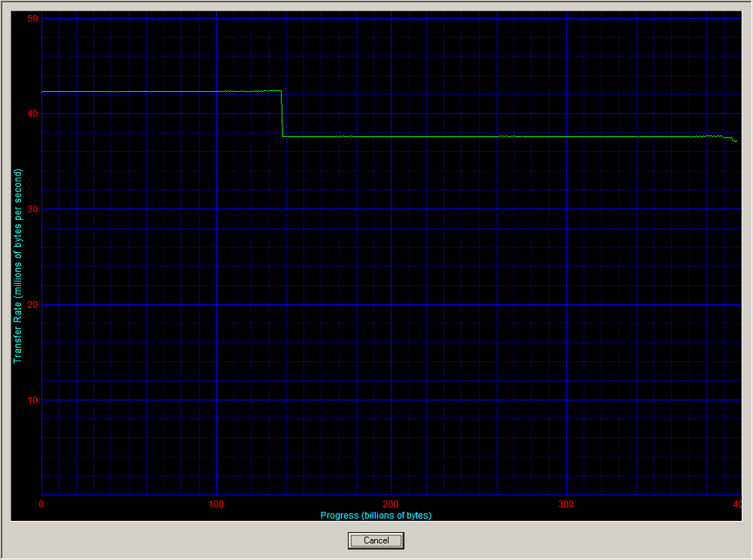Click the x-axis origin value 0
The image size is (753, 560).
(x=41, y=504)
